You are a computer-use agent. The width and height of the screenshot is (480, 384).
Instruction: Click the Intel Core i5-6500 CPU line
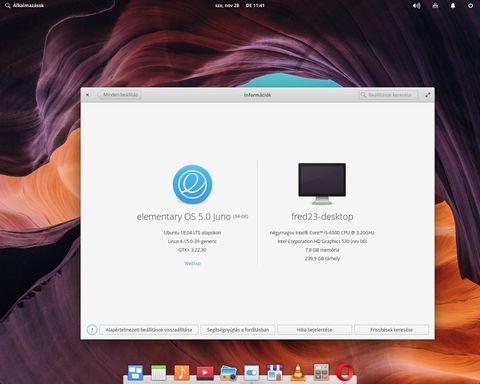(x=322, y=233)
